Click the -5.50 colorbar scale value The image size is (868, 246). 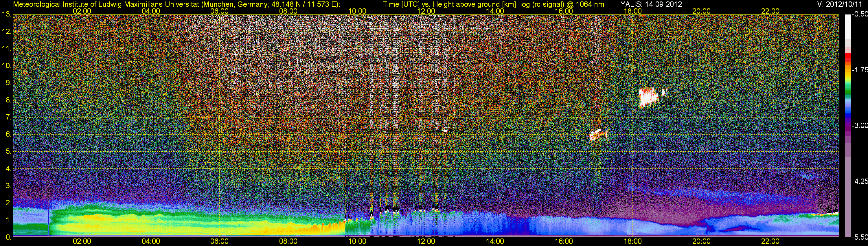[860, 237]
